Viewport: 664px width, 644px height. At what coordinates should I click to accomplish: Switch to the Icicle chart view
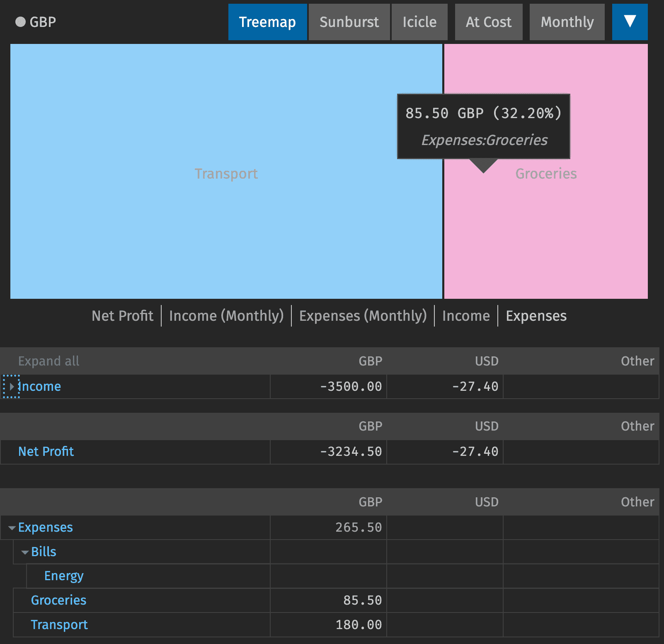pos(419,22)
